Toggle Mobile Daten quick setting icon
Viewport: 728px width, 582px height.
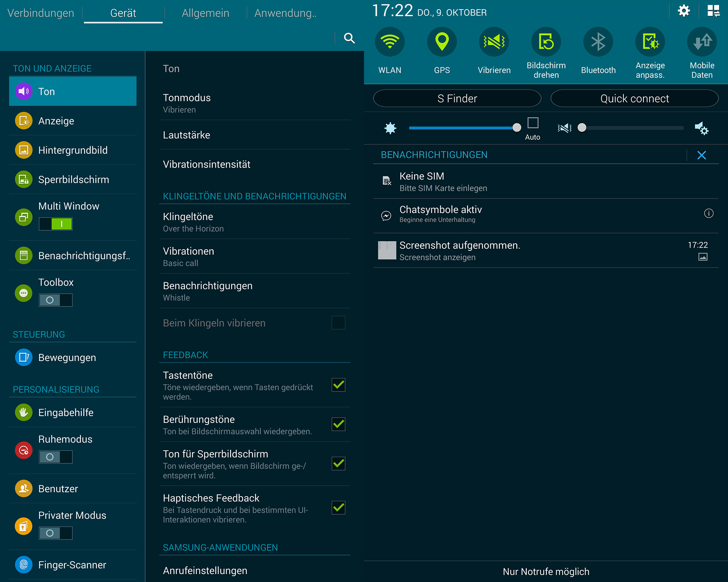[702, 42]
